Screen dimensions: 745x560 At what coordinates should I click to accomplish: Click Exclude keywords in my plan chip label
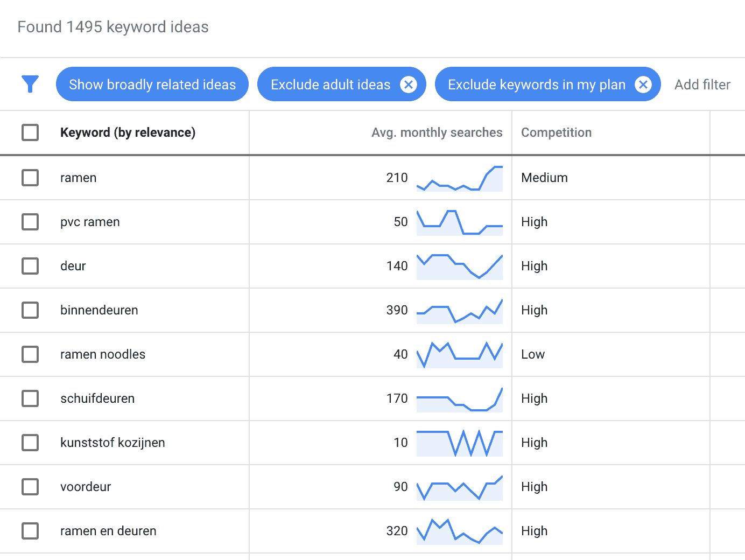pyautogui.click(x=537, y=85)
